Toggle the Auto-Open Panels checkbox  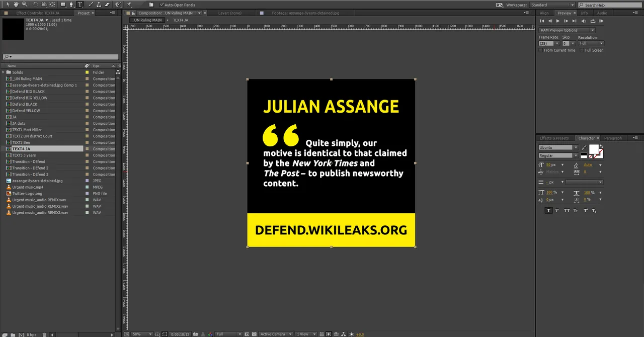pyautogui.click(x=162, y=5)
